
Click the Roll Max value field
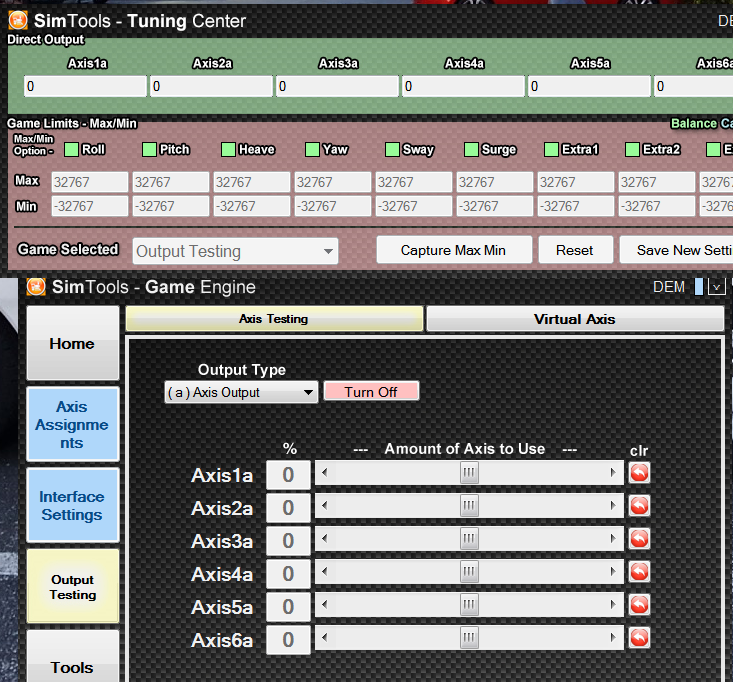[x=89, y=182]
